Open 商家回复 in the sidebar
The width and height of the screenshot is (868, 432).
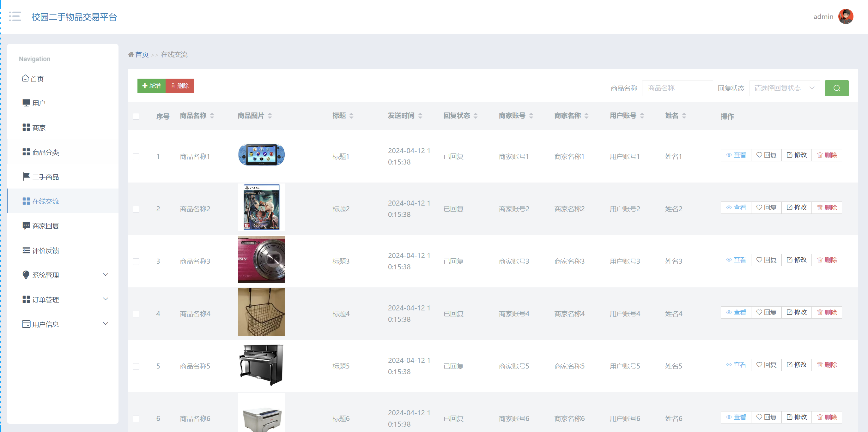coord(46,226)
